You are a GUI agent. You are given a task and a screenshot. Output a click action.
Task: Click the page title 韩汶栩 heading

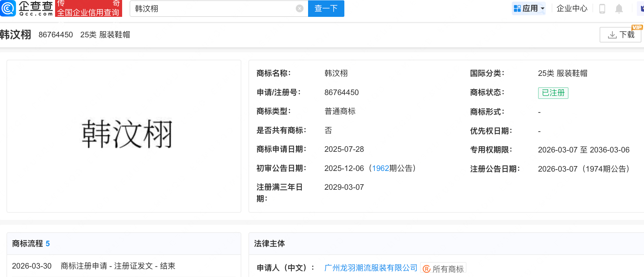click(x=16, y=34)
